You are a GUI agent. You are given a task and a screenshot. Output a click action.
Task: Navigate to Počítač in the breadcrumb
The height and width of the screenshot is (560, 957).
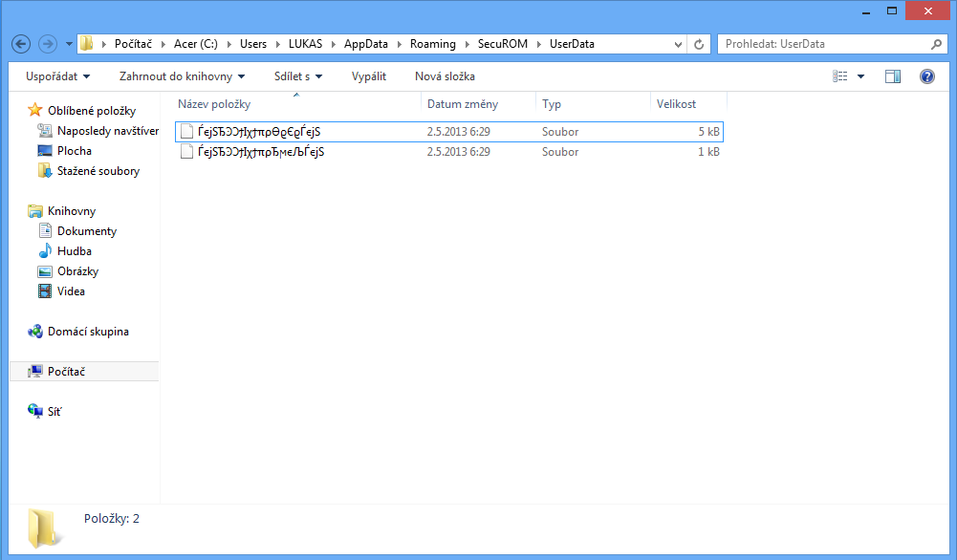133,44
